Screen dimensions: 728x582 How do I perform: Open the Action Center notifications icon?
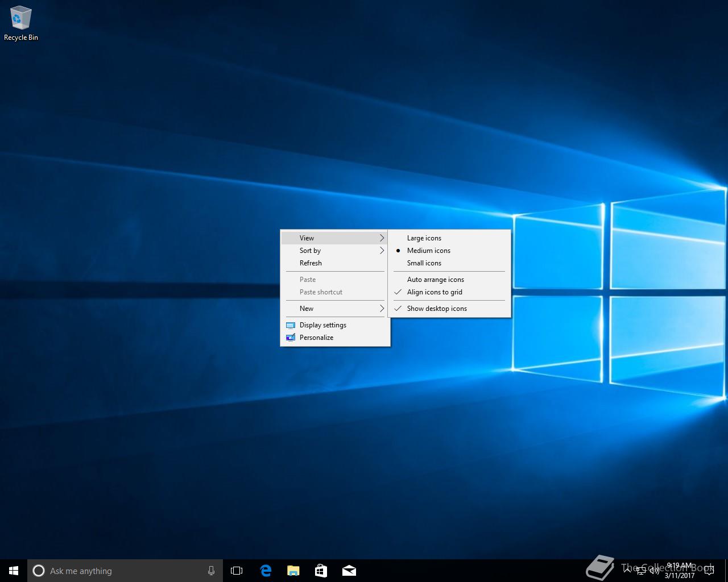[x=709, y=571]
